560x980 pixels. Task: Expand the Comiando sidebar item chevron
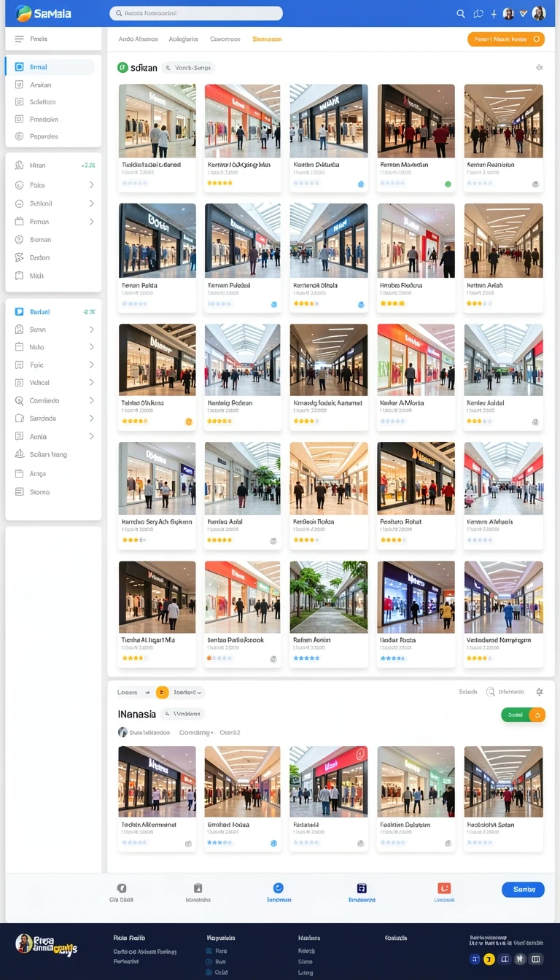[x=91, y=400]
